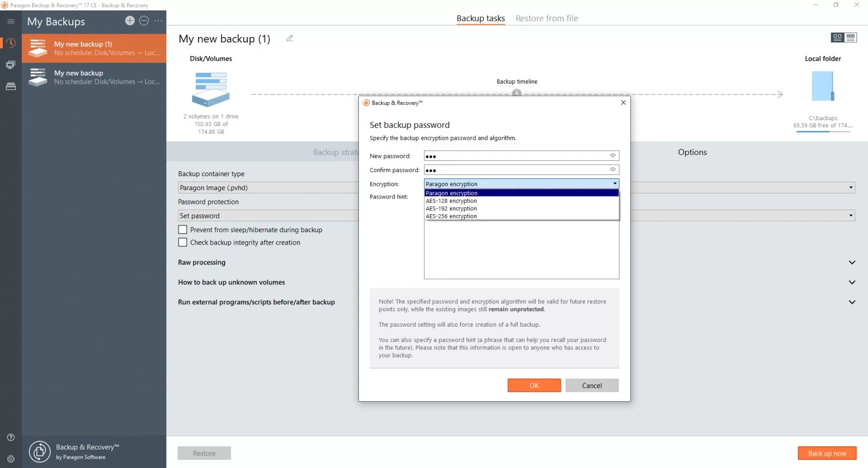Open the Options tab
Screen dimensions: 868x468
(692, 152)
